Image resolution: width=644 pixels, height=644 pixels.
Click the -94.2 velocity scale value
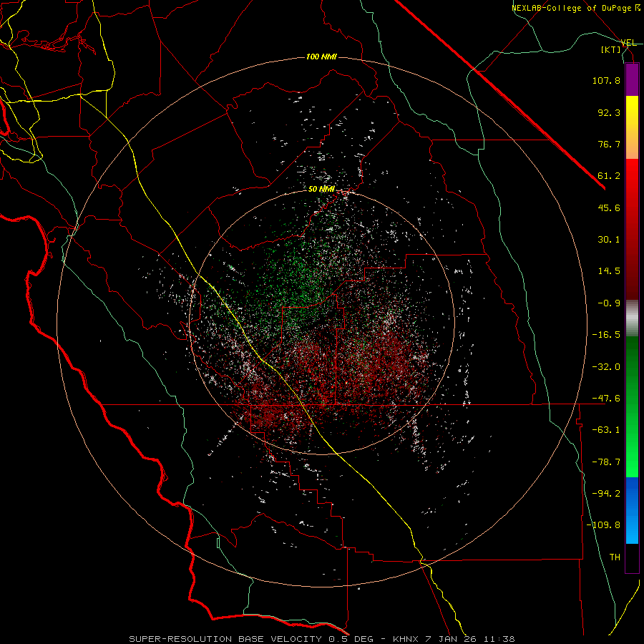606,494
